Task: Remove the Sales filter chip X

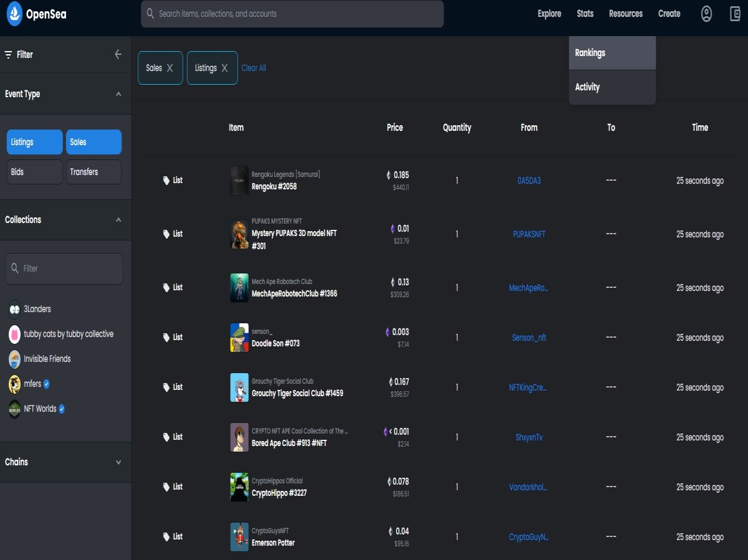Action: (170, 68)
